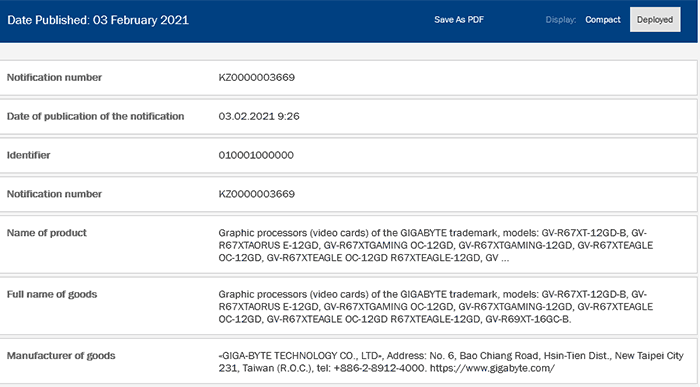Screen dimensions: 700x387
Task: Click the truncated Name of product description
Action: (x=436, y=245)
